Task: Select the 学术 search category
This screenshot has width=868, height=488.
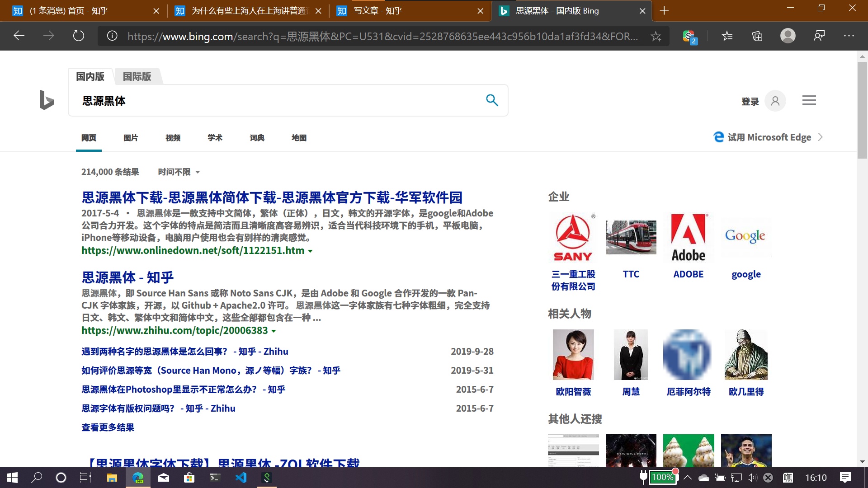Action: (215, 138)
